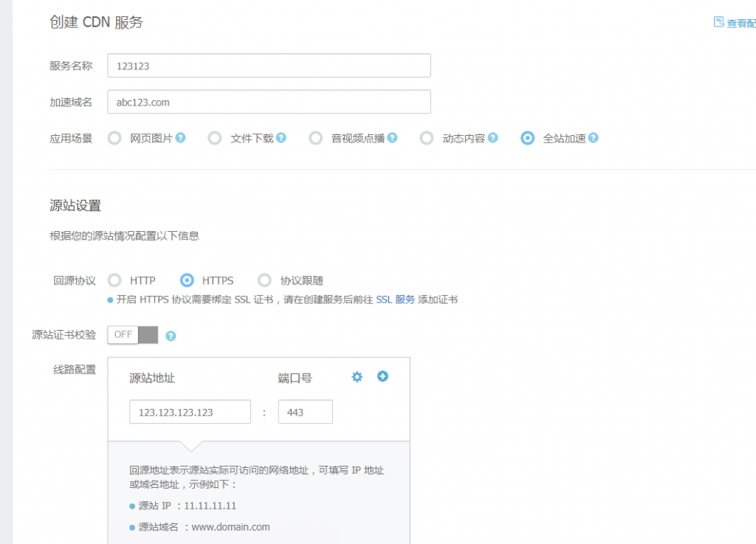
Task: Click the 加速域名 field showing abc123.com
Action: [269, 101]
